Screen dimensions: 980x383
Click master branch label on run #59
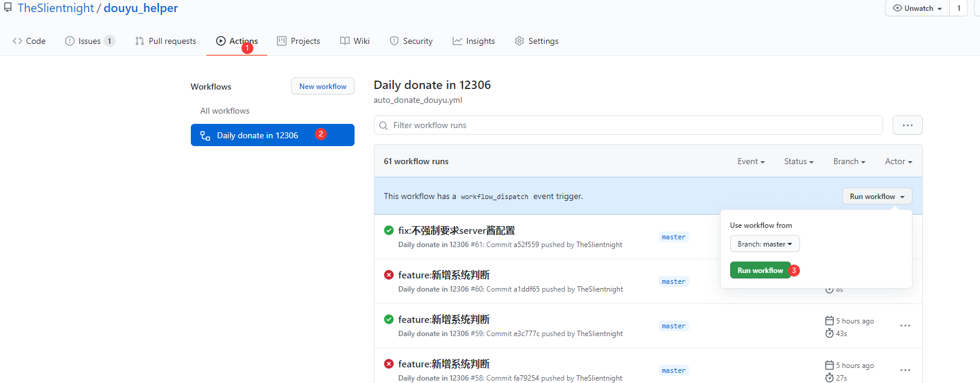674,326
